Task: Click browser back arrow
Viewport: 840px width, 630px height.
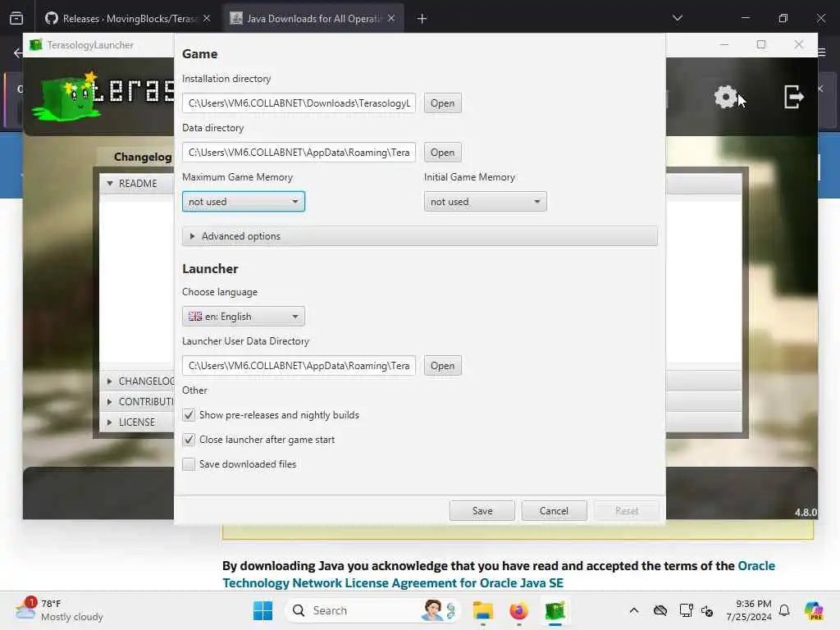Action: point(18,52)
